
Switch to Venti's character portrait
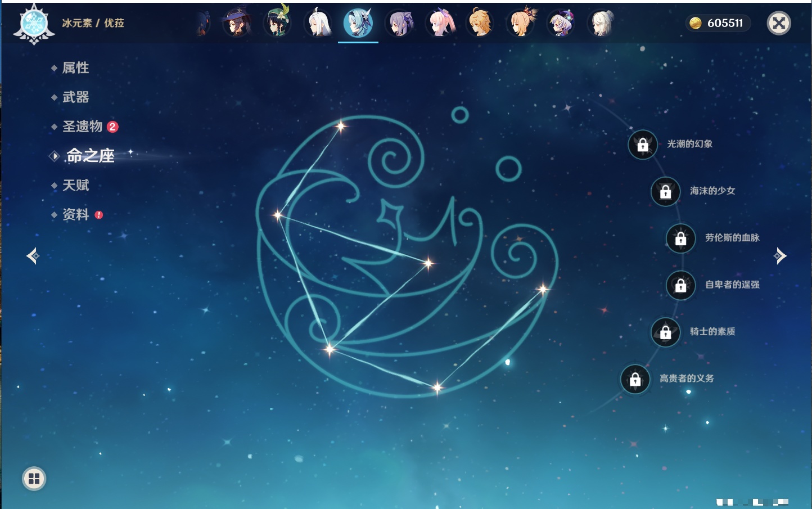[277, 23]
